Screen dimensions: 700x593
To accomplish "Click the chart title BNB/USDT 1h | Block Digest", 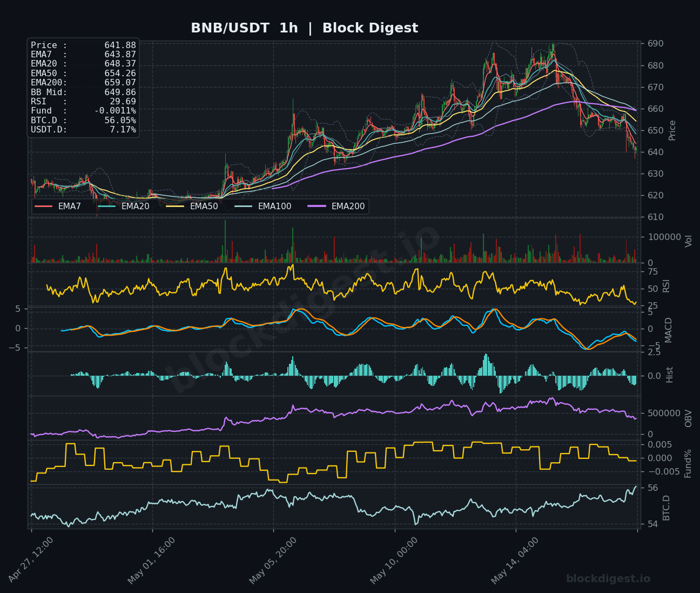I will click(x=304, y=28).
